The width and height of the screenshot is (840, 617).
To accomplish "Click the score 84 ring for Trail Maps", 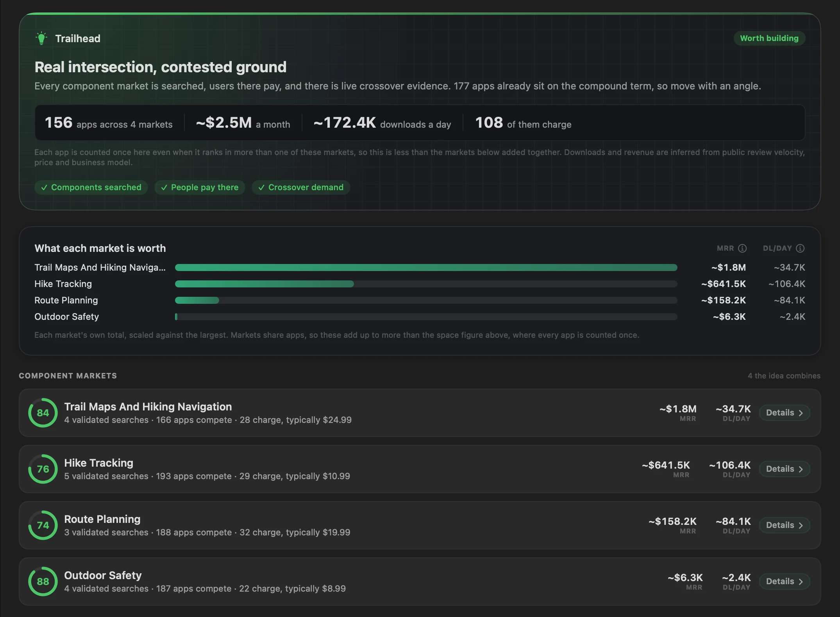I will point(43,413).
